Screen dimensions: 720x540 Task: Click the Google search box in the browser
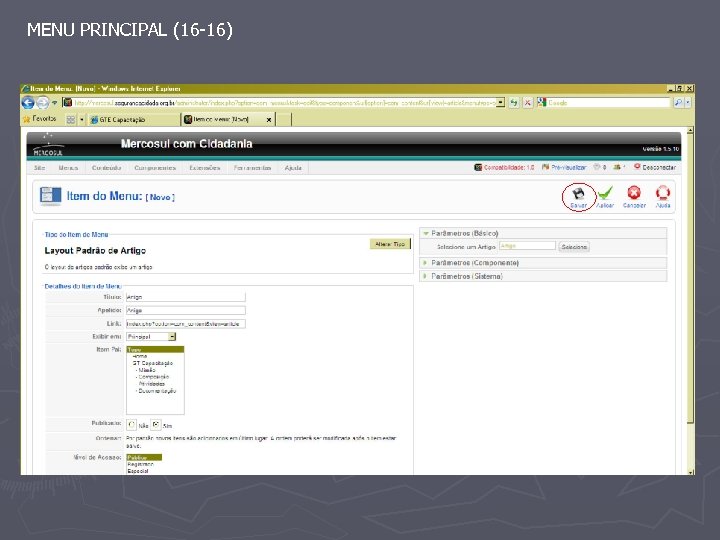click(609, 103)
